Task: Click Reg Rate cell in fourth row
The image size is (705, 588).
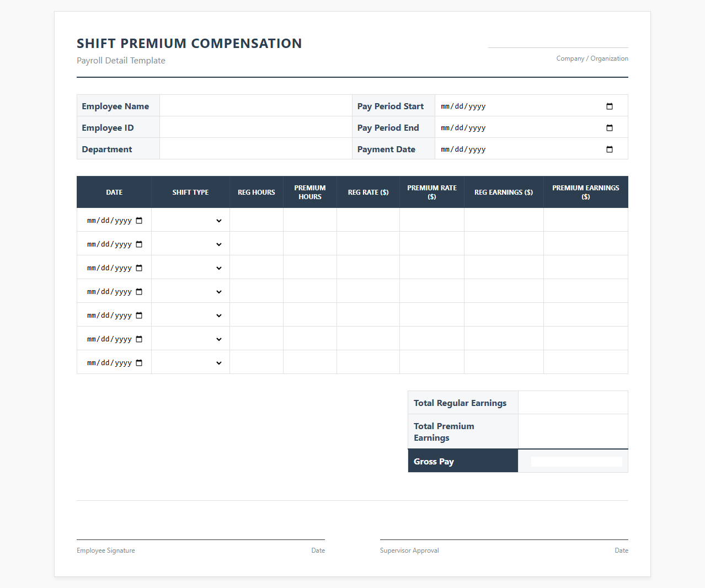Action: [x=368, y=291]
